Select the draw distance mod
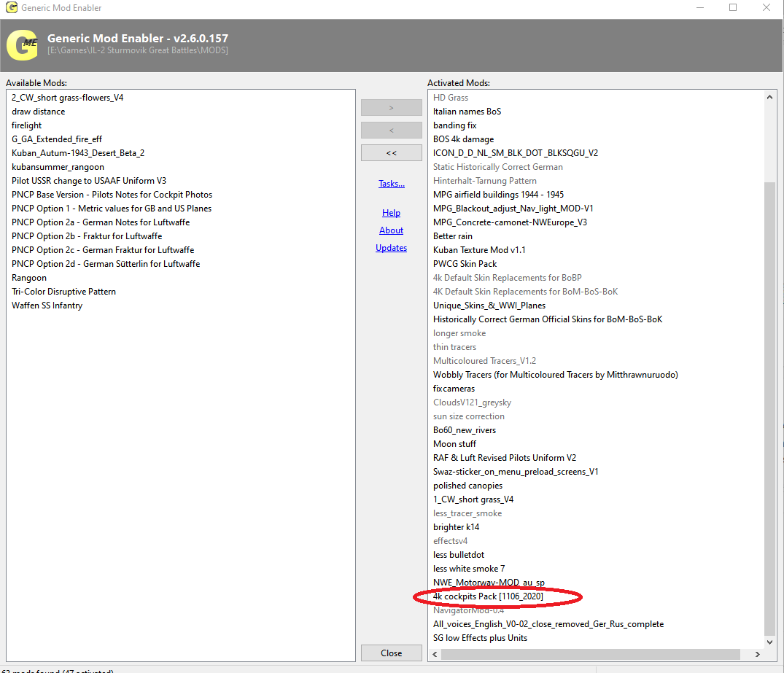 [39, 112]
